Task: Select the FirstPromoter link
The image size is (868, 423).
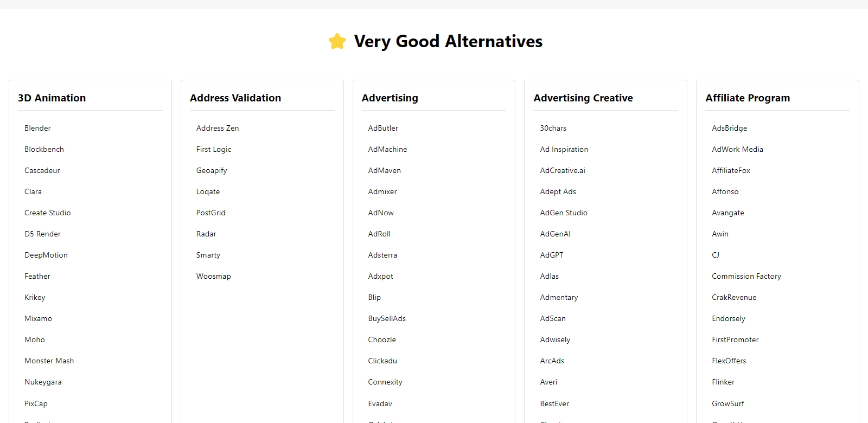Action: [x=735, y=339]
